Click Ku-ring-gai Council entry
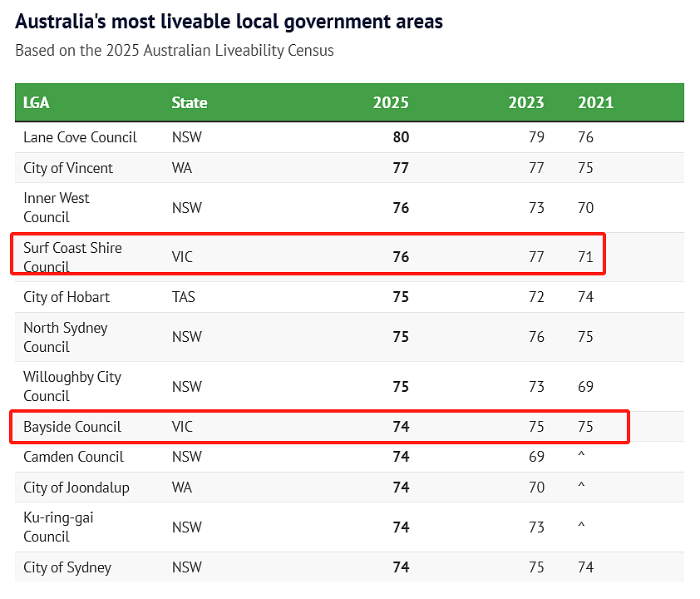The image size is (700, 599). [58, 527]
